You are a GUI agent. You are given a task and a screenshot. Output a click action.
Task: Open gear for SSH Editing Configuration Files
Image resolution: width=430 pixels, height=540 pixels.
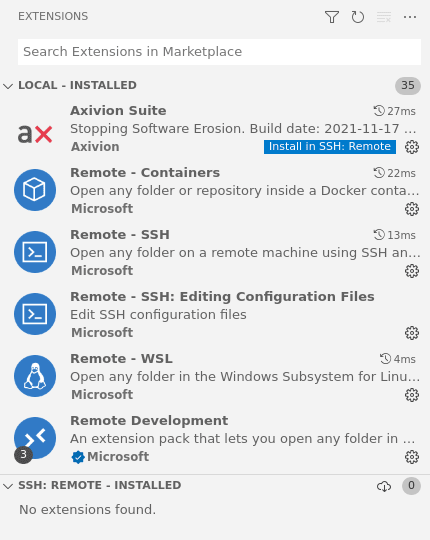pyautogui.click(x=412, y=333)
